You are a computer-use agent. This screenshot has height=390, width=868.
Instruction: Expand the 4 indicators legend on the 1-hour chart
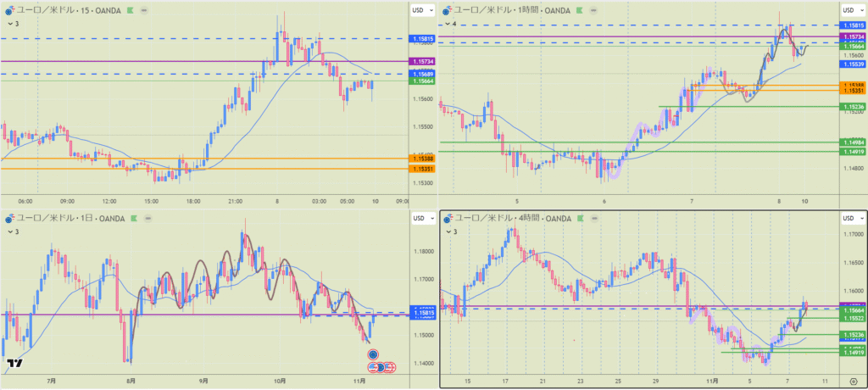(x=448, y=24)
